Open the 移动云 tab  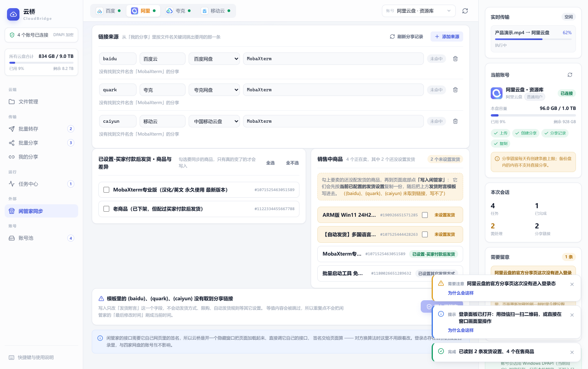click(x=215, y=11)
